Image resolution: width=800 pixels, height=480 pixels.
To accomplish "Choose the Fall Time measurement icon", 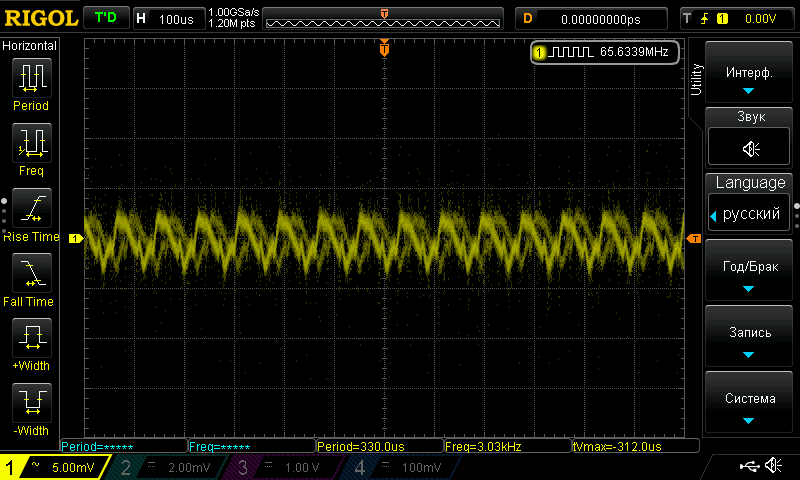I will click(x=31, y=272).
